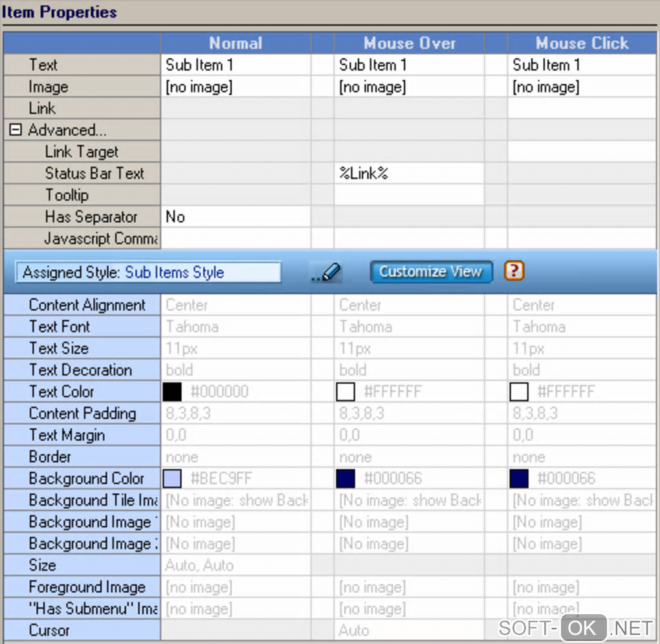Click the Content Alignment row label

coord(82,305)
